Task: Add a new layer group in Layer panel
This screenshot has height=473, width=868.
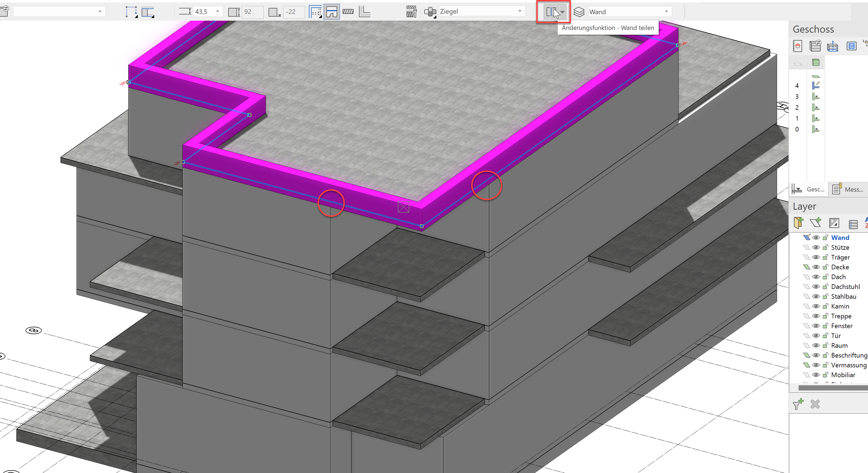Action: click(798, 223)
